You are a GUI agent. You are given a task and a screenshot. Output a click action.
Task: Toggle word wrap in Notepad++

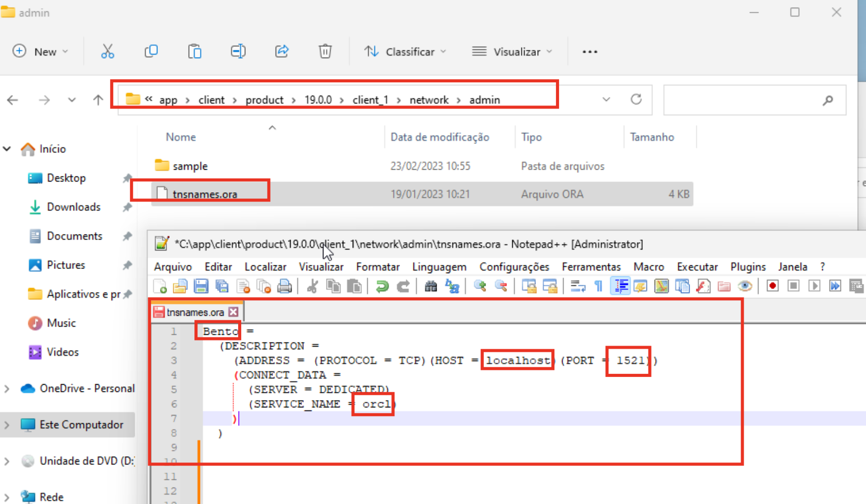tap(578, 286)
